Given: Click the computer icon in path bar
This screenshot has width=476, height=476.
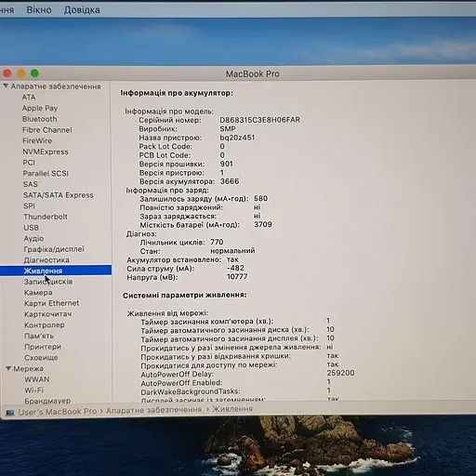Looking at the screenshot, I should point(10,413).
